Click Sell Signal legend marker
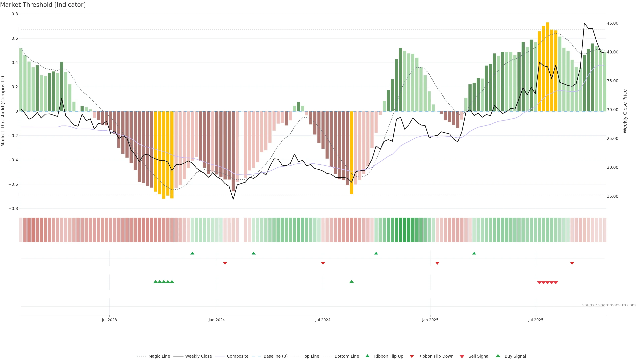644x362 pixels. pos(462,356)
